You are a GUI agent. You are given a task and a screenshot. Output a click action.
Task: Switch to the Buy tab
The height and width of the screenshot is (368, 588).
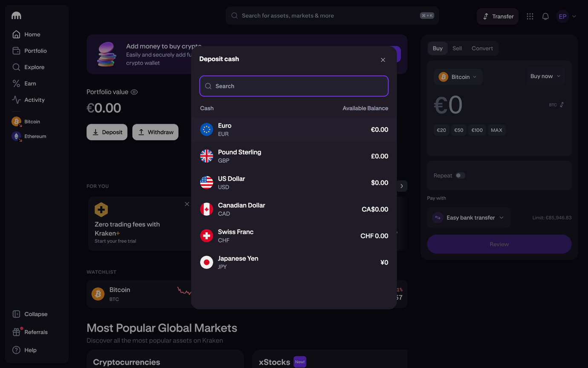tap(438, 48)
